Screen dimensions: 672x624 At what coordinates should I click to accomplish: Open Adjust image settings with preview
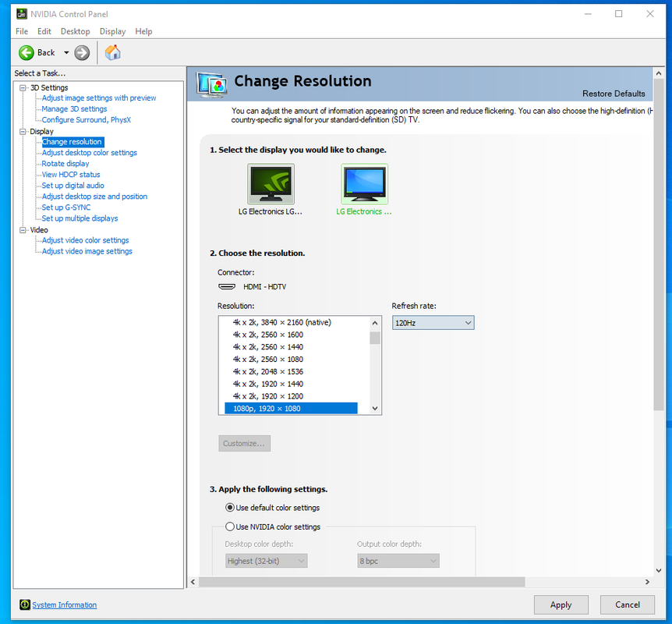point(99,97)
